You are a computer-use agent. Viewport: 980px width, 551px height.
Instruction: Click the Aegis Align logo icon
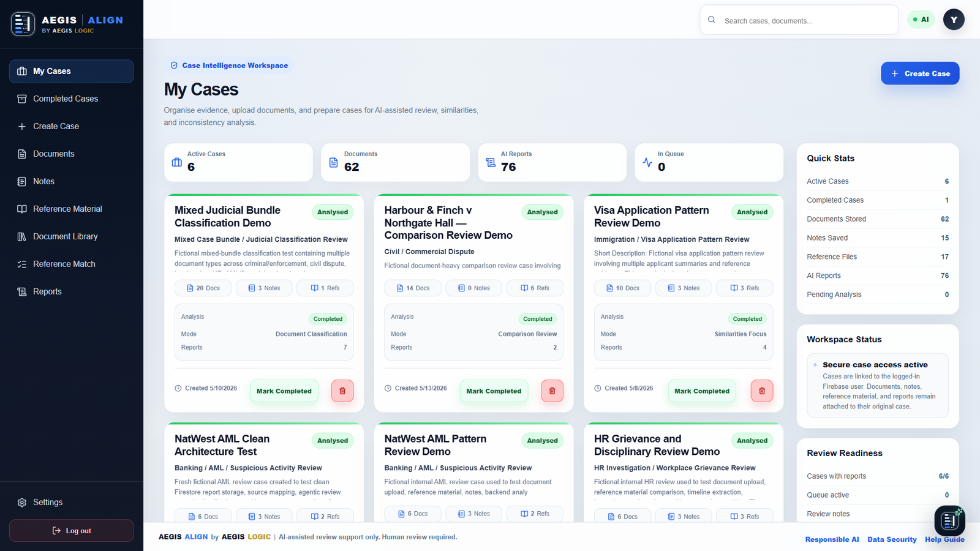point(23,24)
